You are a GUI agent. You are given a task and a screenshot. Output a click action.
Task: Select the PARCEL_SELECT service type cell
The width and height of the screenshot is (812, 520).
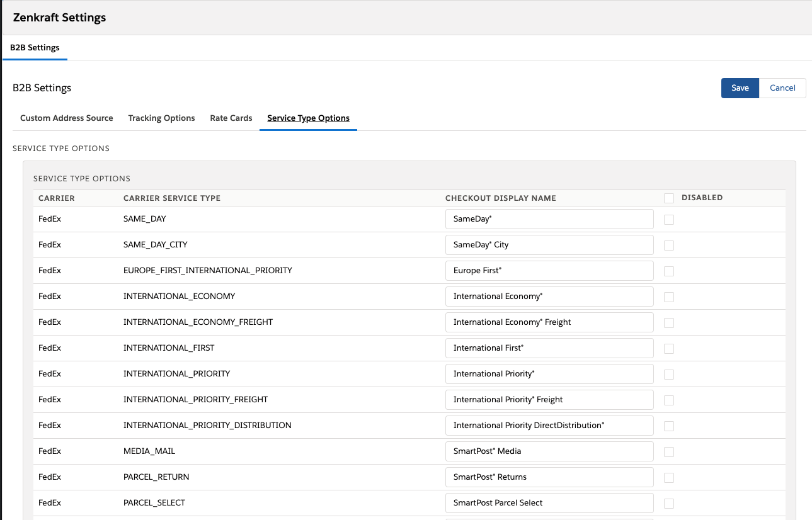pyautogui.click(x=154, y=502)
